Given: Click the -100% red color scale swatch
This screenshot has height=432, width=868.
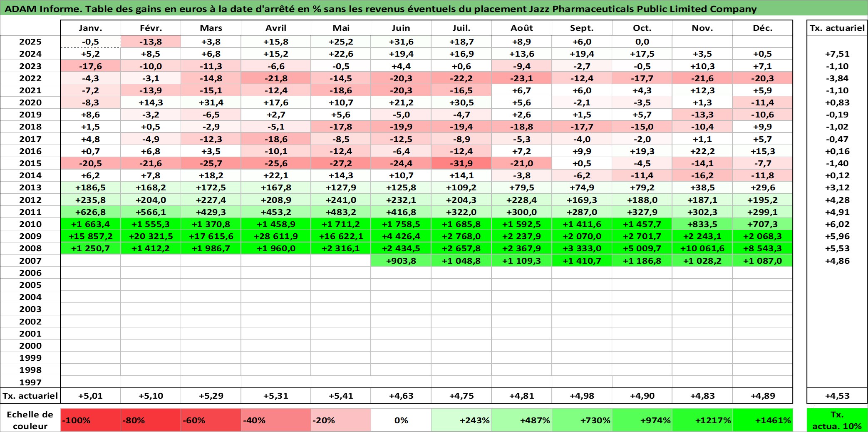Looking at the screenshot, I should point(90,420).
